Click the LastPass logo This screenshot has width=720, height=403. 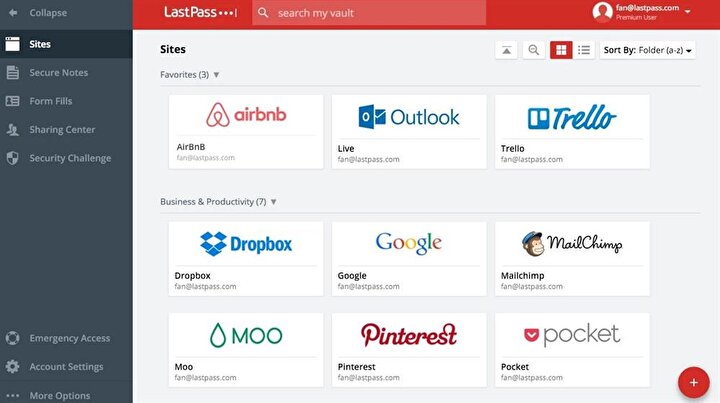tap(200, 12)
